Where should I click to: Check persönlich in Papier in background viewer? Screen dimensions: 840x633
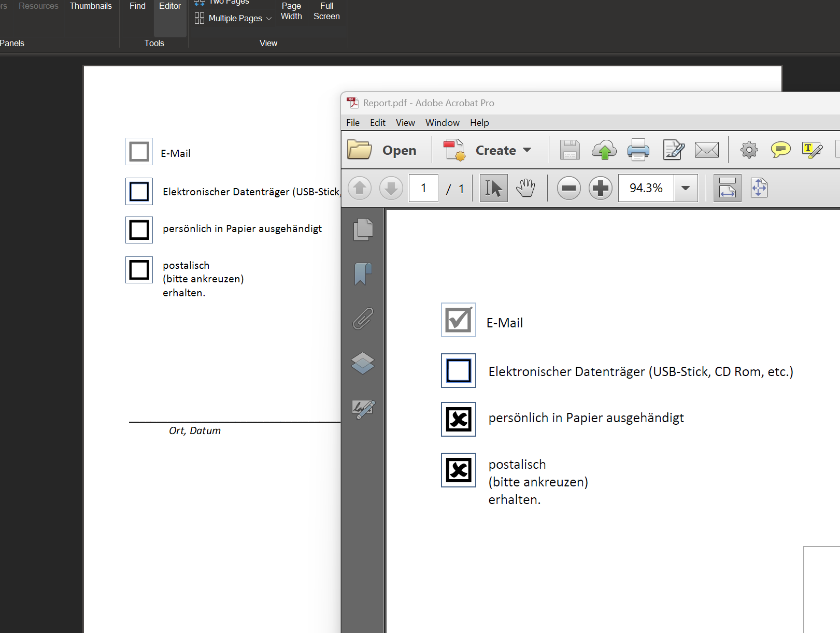[x=139, y=230]
